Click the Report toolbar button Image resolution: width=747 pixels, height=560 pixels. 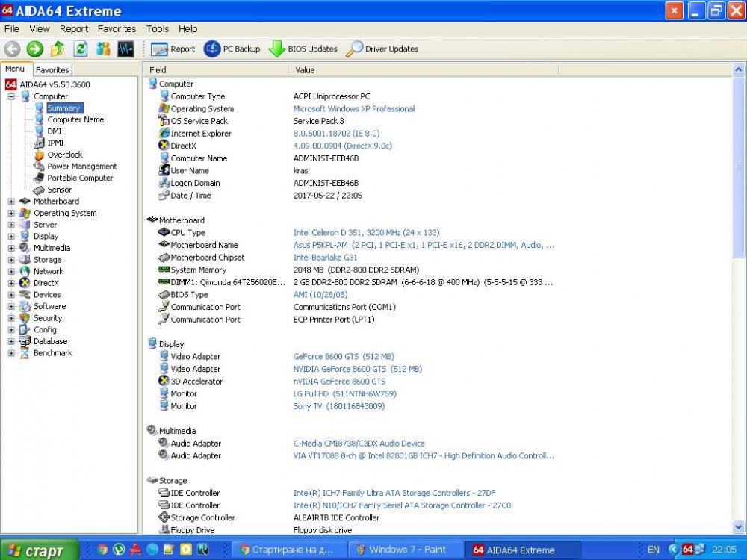pos(173,49)
